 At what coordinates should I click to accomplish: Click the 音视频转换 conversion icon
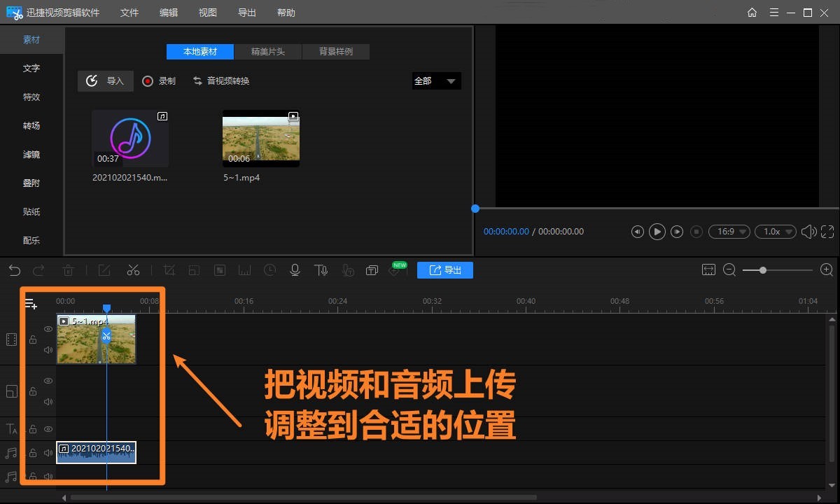[197, 80]
